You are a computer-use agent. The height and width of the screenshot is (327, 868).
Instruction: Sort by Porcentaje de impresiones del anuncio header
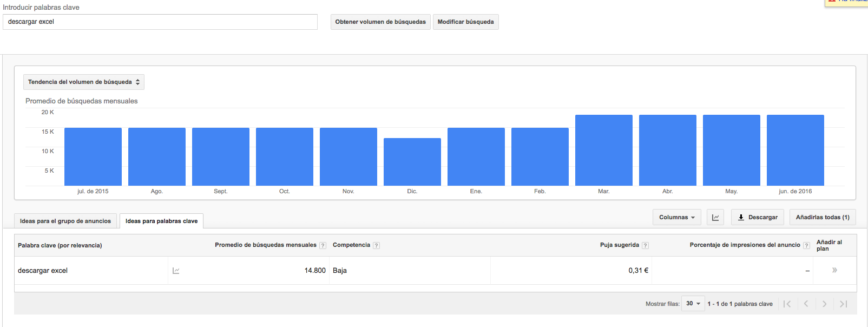pyautogui.click(x=745, y=245)
